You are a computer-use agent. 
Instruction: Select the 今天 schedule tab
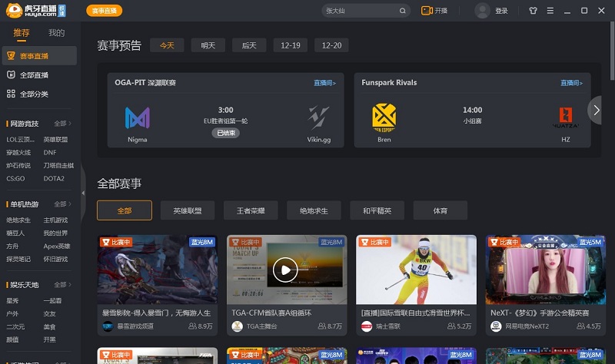(x=167, y=45)
